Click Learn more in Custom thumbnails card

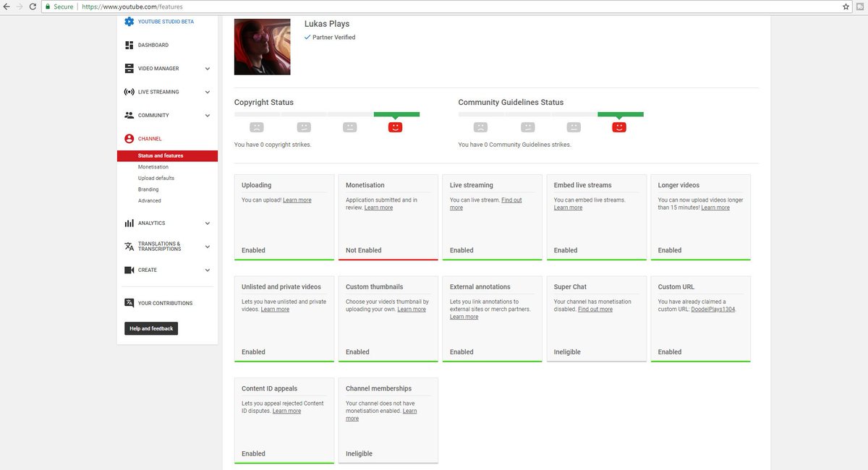tap(412, 309)
